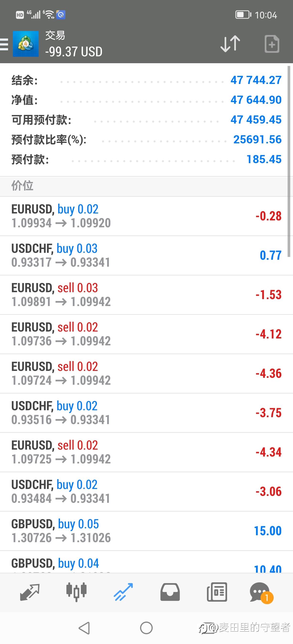Screen dimensions: 293x644
Task: Select the Trade tab trend-arrow icon
Action: coord(123,592)
